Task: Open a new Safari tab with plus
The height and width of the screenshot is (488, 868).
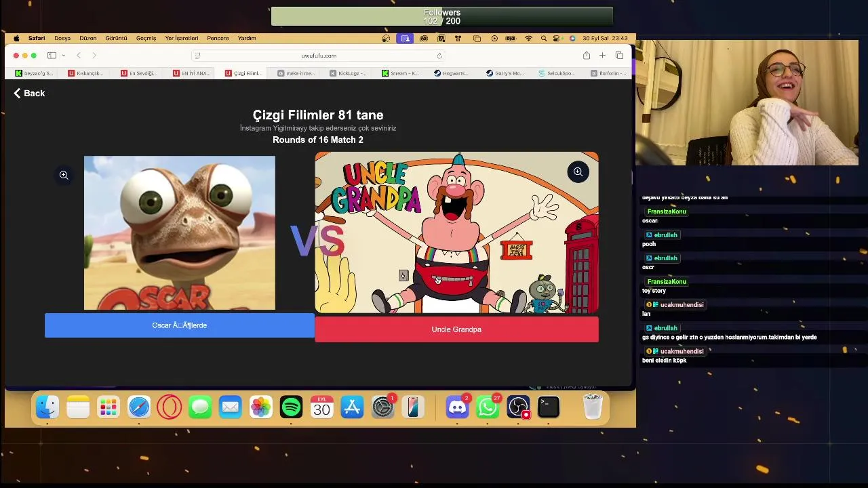Action: coord(602,56)
